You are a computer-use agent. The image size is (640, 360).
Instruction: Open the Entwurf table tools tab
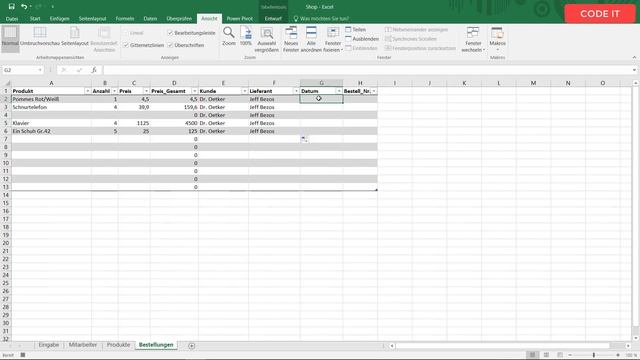tap(273, 19)
